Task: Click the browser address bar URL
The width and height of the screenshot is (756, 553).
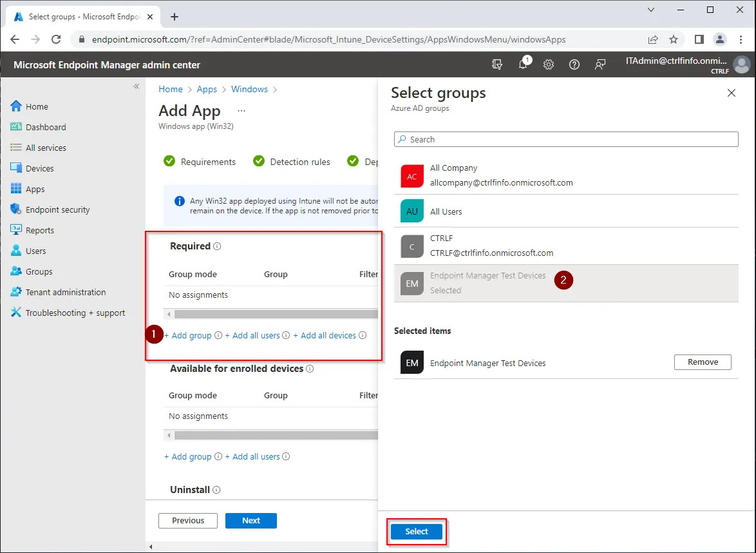Action: (x=329, y=39)
